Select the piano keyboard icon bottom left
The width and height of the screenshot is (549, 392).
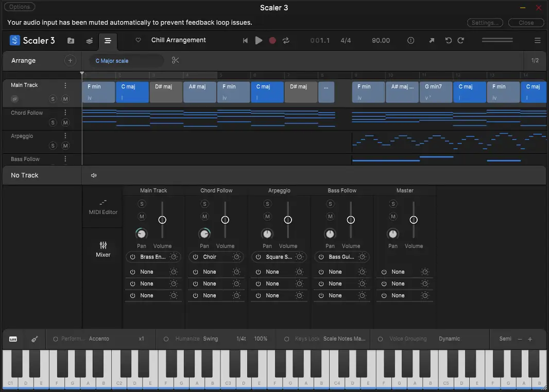click(x=13, y=339)
